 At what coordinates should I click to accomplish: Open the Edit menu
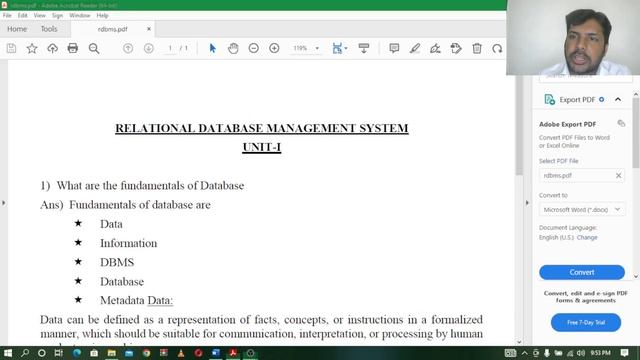pyautogui.click(x=22, y=15)
